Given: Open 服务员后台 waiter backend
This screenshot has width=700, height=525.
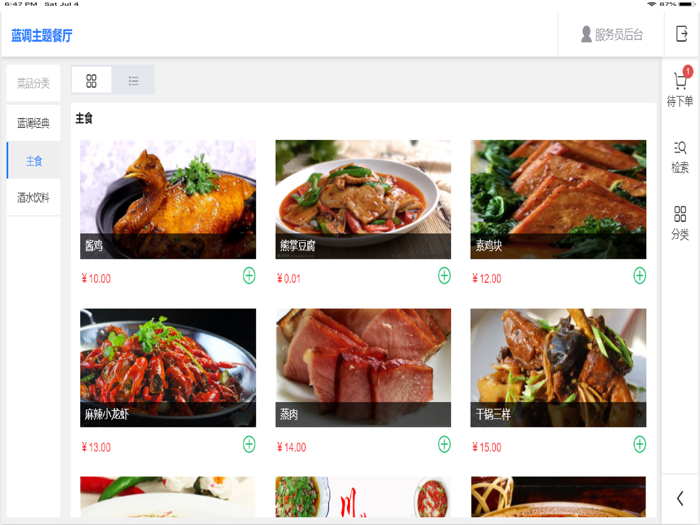Looking at the screenshot, I should tap(612, 34).
